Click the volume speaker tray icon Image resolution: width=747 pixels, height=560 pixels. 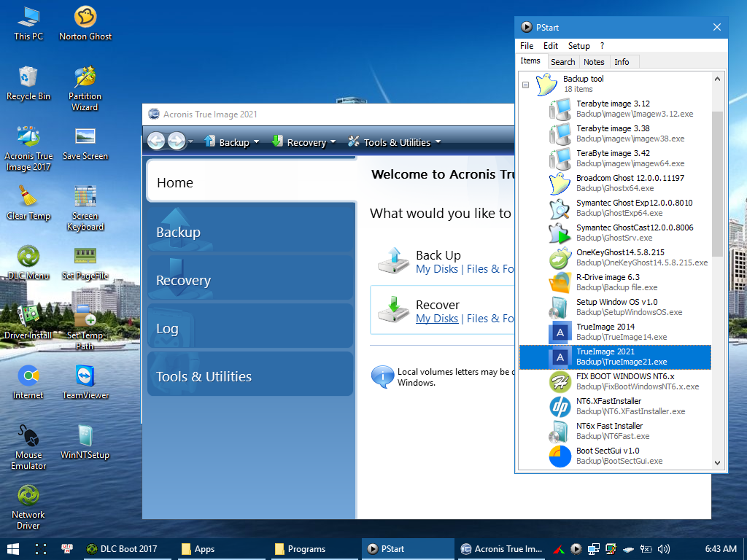[664, 549]
